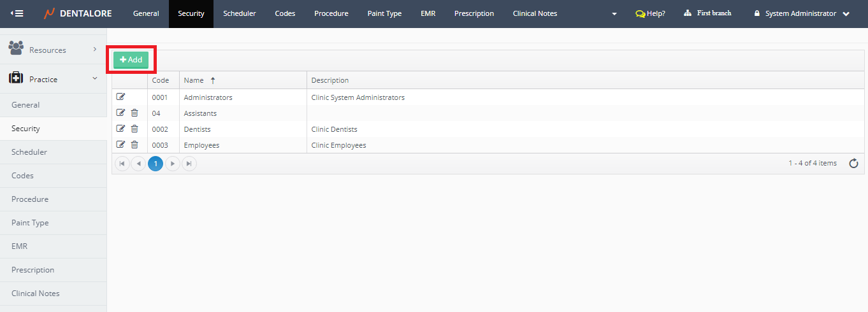Switch to the Scheduler top tab
868x312 pixels.
click(239, 13)
